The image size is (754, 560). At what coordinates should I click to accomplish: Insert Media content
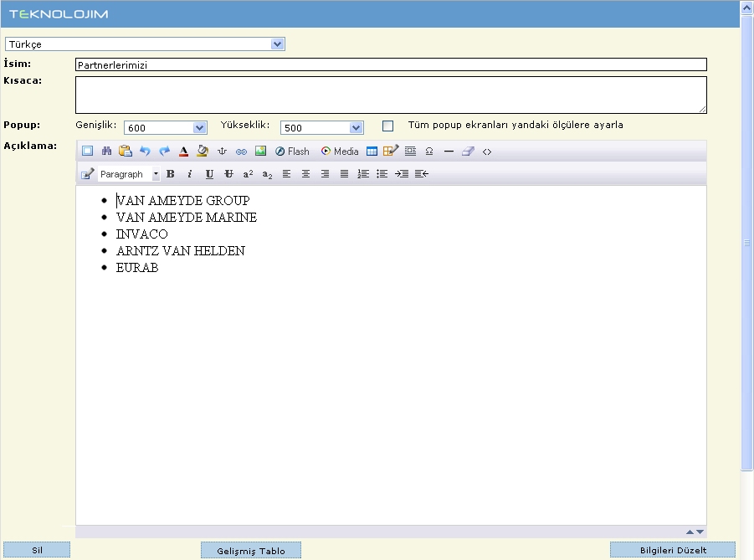[340, 151]
